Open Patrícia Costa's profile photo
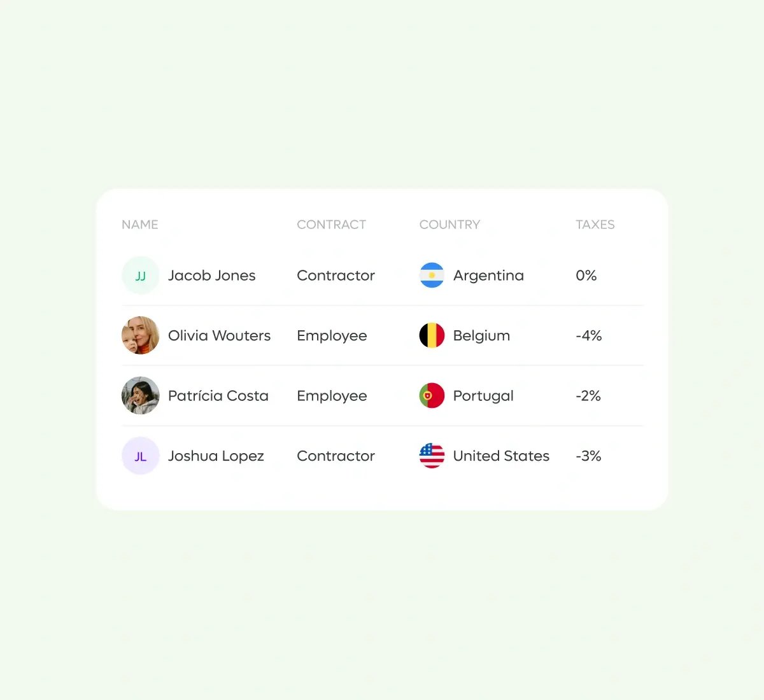This screenshot has width=764, height=700. click(x=140, y=396)
